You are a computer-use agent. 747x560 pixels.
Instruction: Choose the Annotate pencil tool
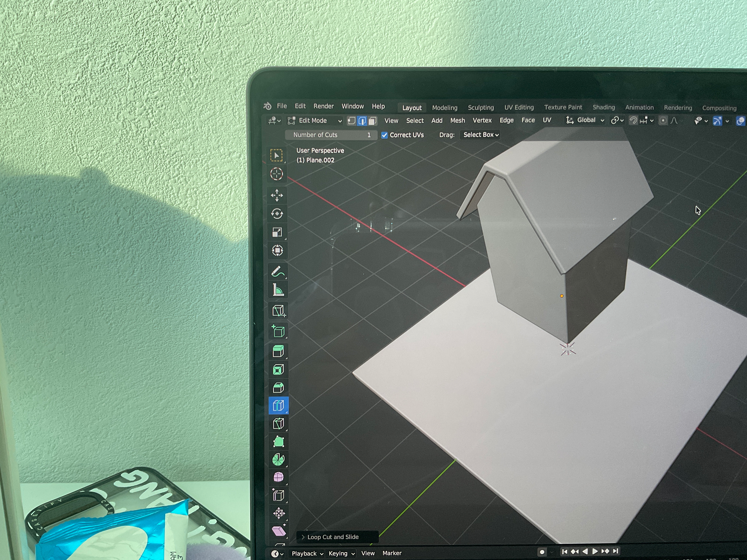(278, 272)
